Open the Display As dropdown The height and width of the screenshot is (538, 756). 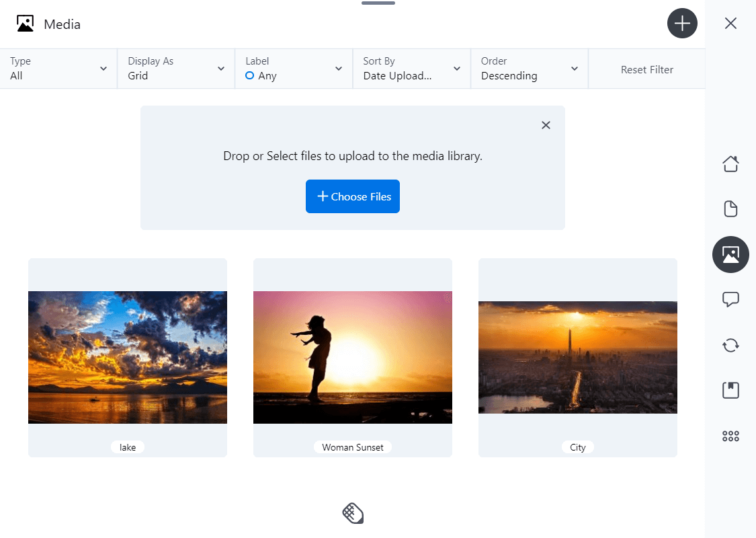click(175, 69)
